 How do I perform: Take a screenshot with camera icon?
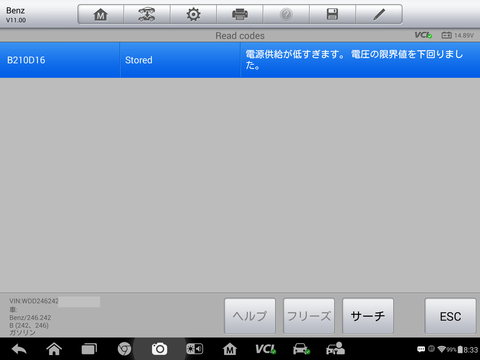[x=159, y=349]
